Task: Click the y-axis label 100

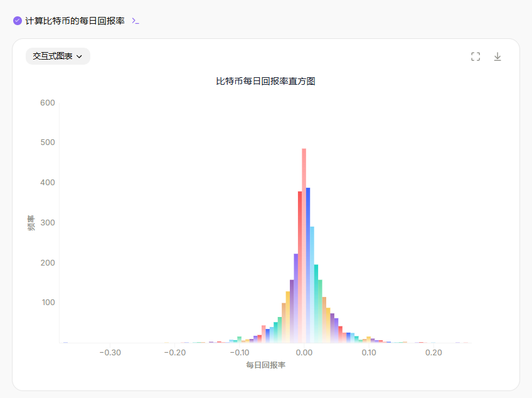Action: [x=48, y=302]
